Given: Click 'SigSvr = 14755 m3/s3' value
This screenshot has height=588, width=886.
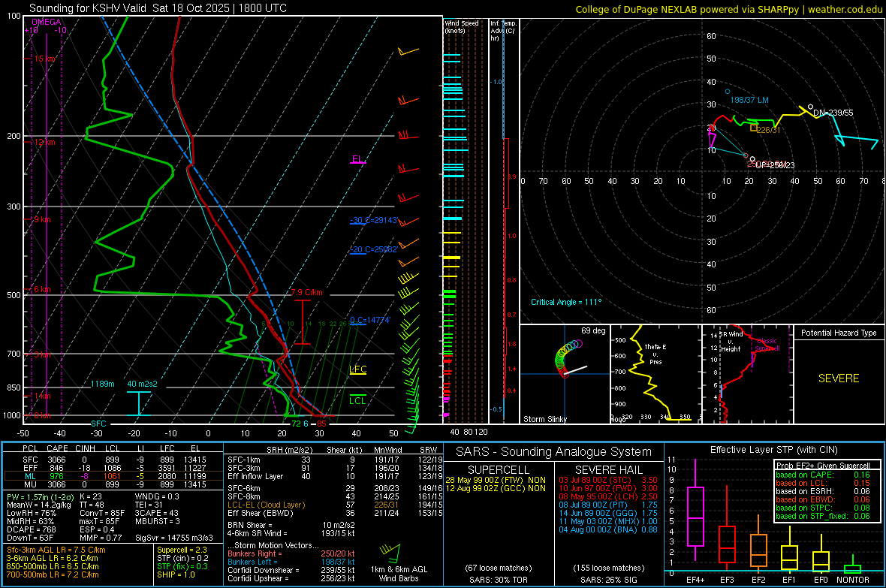Looking at the screenshot, I should pyautogui.click(x=174, y=538).
